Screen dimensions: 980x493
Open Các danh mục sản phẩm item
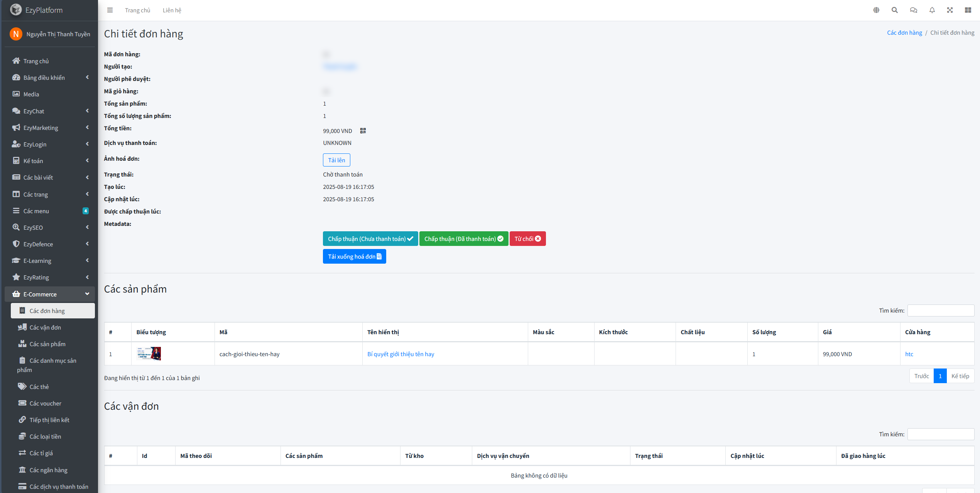(53, 365)
